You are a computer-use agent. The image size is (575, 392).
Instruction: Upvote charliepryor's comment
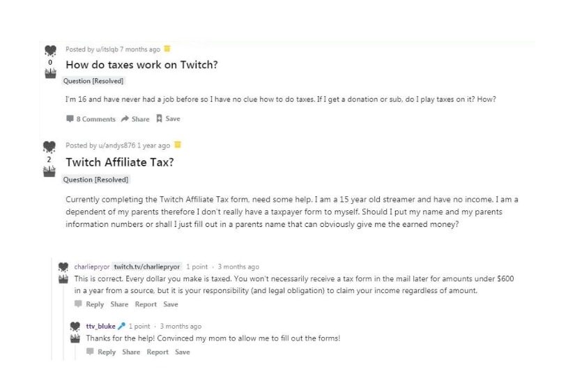point(63,267)
